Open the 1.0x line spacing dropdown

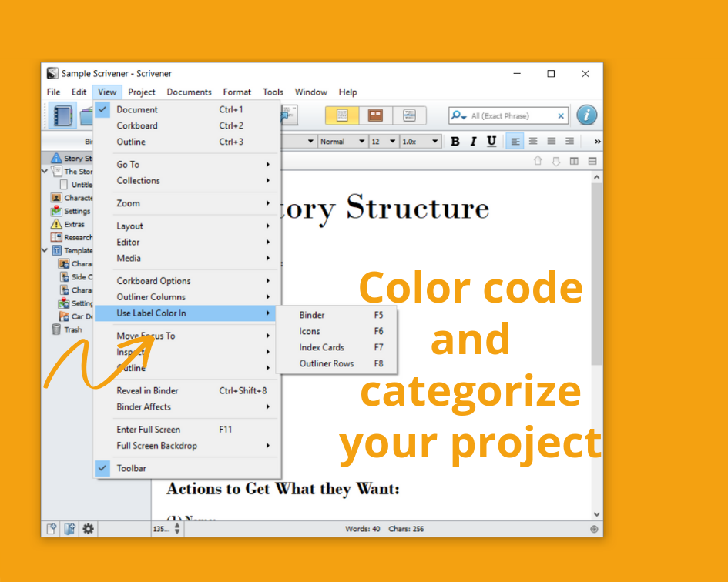420,142
